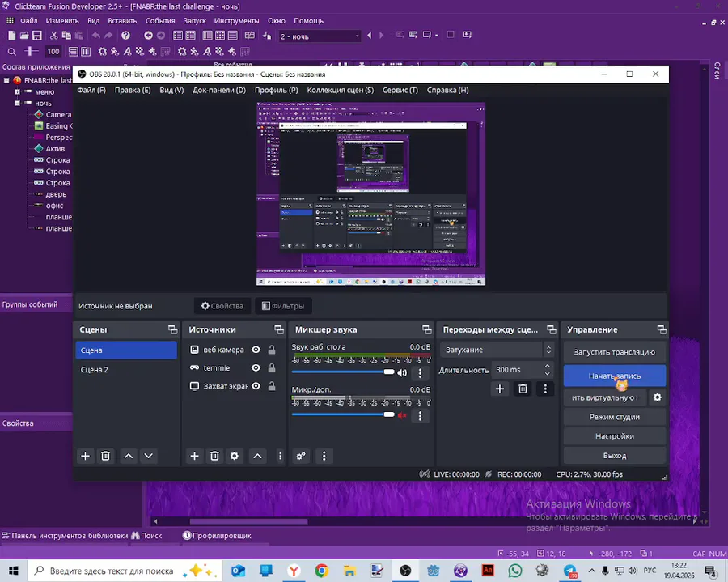Collapse the ночь frame tree node

coord(17,103)
